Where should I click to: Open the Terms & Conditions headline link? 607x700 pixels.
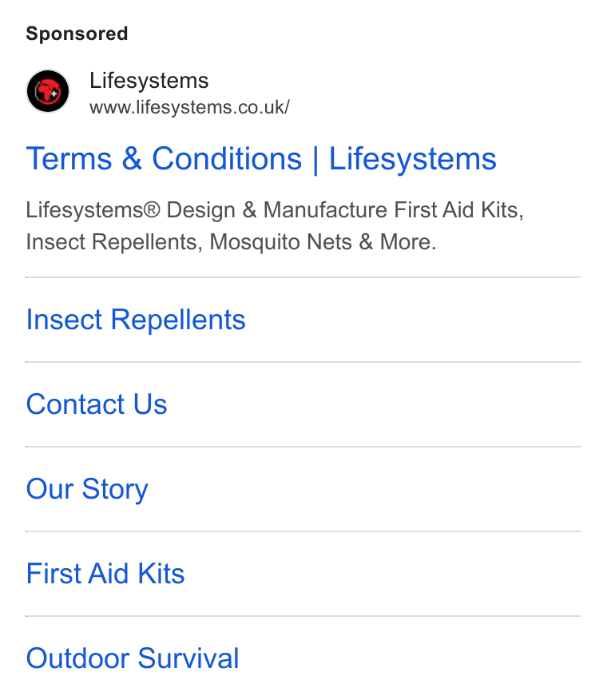pyautogui.click(x=261, y=159)
